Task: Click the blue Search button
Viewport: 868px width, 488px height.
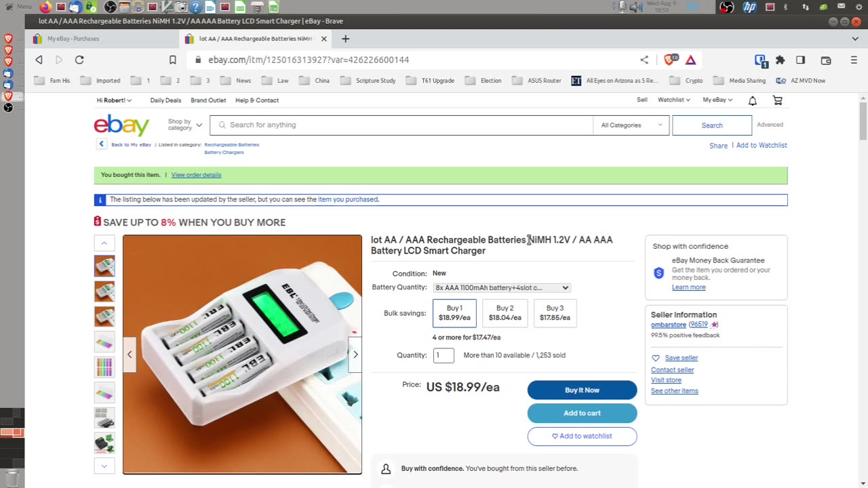Action: point(712,125)
